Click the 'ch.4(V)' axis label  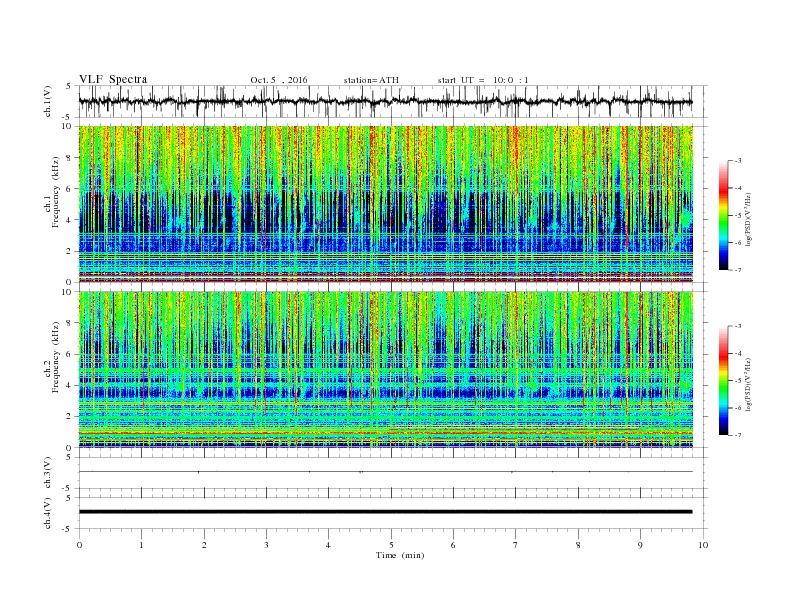(x=48, y=513)
